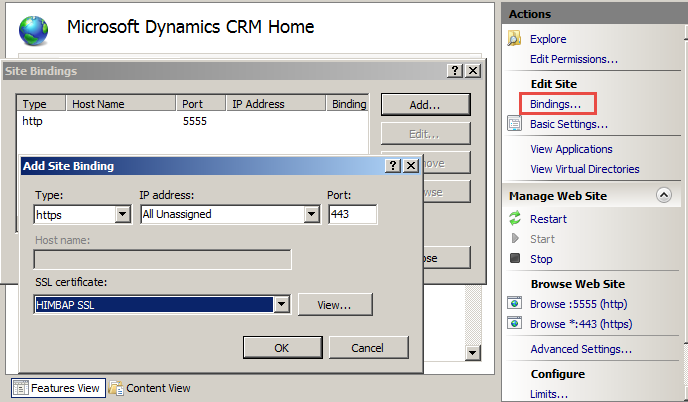
Task: Click the globe icon beside Microsoft Dynamics CRM Home
Action: (33, 30)
